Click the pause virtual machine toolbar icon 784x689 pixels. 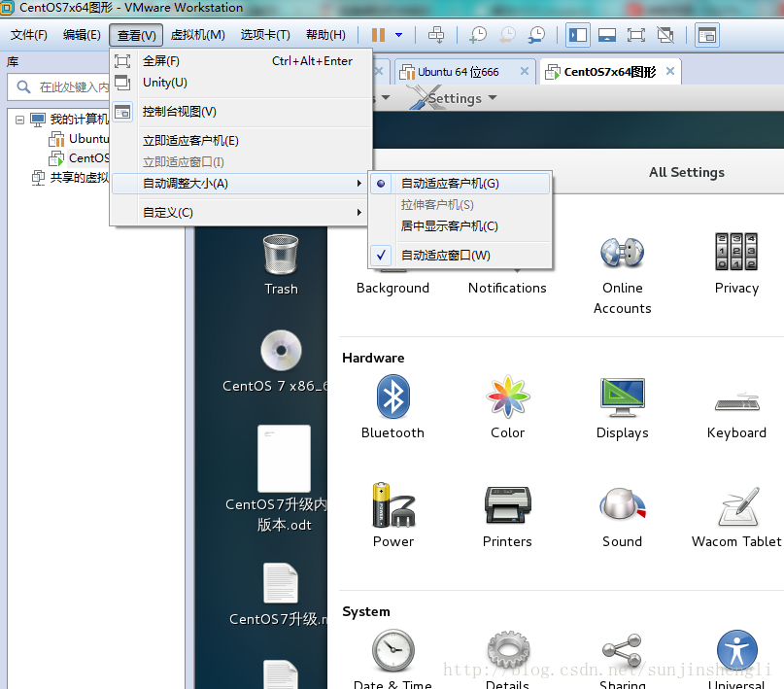378,35
